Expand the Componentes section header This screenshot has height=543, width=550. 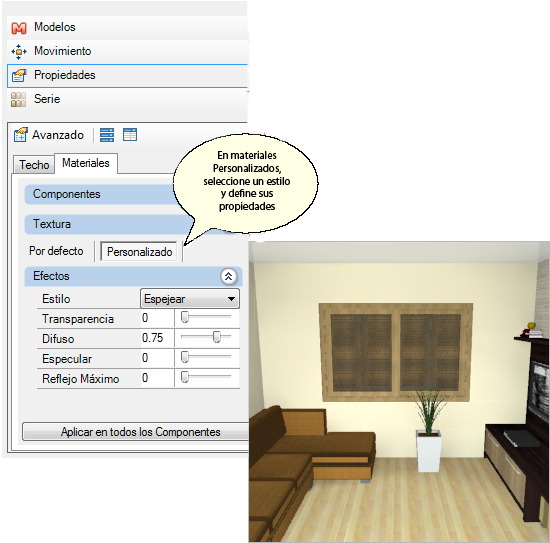point(102,194)
